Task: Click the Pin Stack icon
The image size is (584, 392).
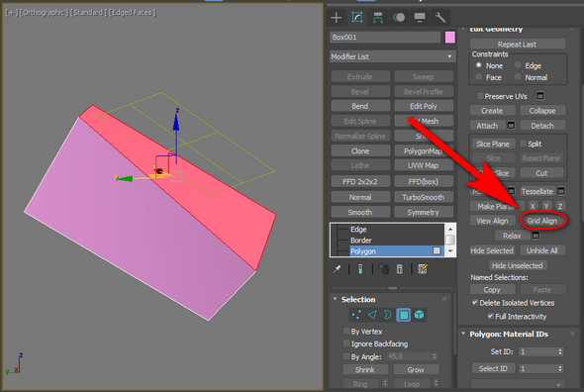Action: (x=338, y=268)
